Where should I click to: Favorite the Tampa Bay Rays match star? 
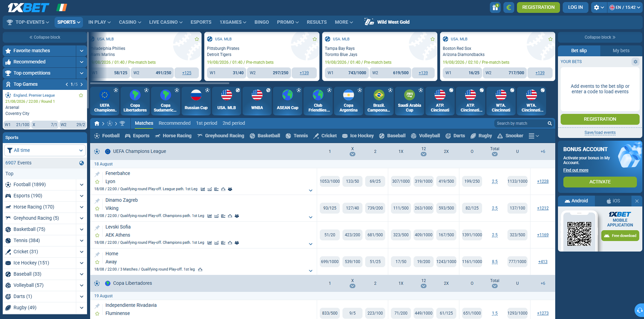432,39
